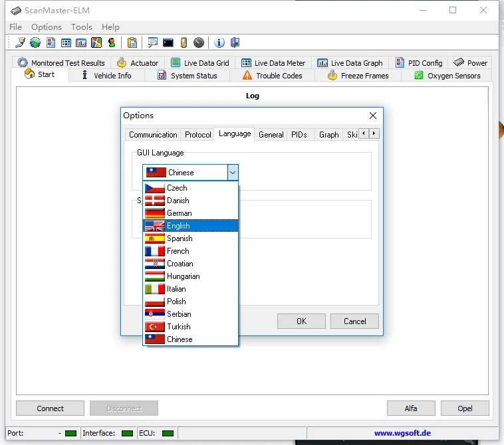Switch to Communication tab in Options dialog
504x445 pixels.
153,135
